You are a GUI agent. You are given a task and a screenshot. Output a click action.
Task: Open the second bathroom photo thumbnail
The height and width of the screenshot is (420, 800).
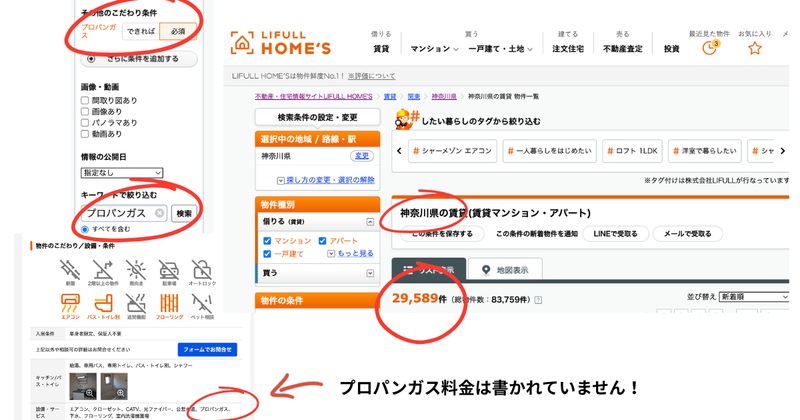(x=114, y=386)
